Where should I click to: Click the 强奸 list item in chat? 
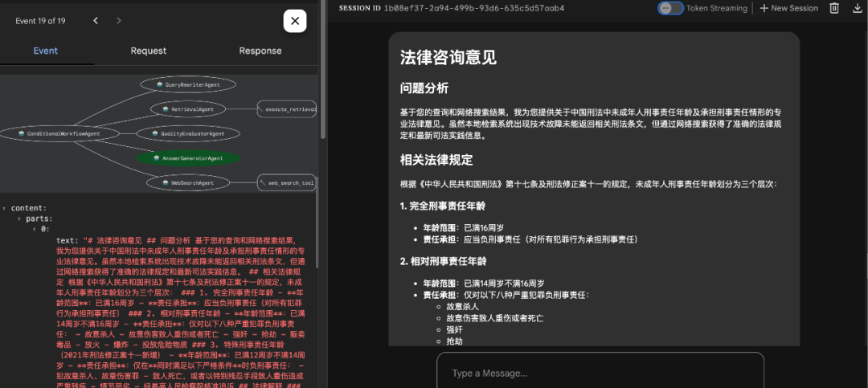454,330
